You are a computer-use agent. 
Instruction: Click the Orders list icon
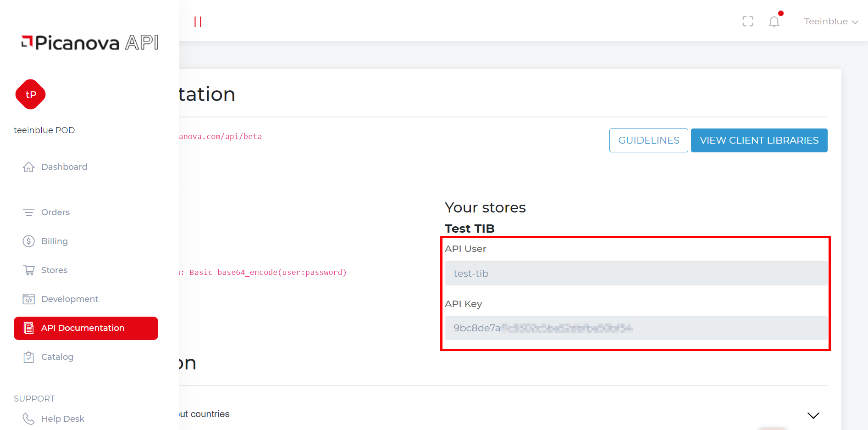[28, 212]
